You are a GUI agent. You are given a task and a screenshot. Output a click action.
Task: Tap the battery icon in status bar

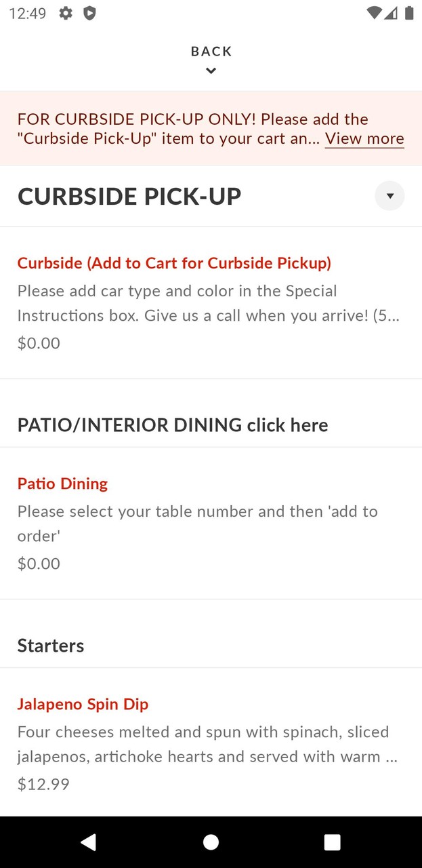[409, 13]
